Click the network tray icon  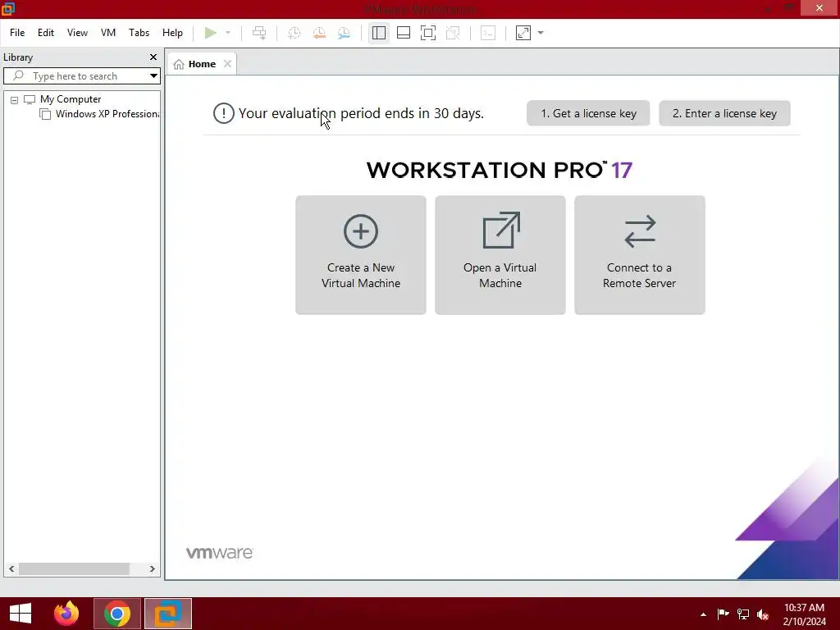(x=743, y=614)
